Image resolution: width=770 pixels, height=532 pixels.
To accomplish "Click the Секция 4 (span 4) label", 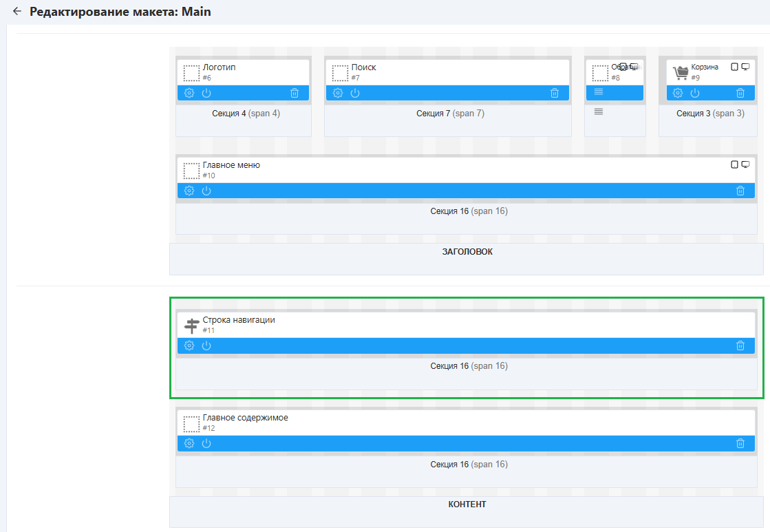I will [246, 114].
